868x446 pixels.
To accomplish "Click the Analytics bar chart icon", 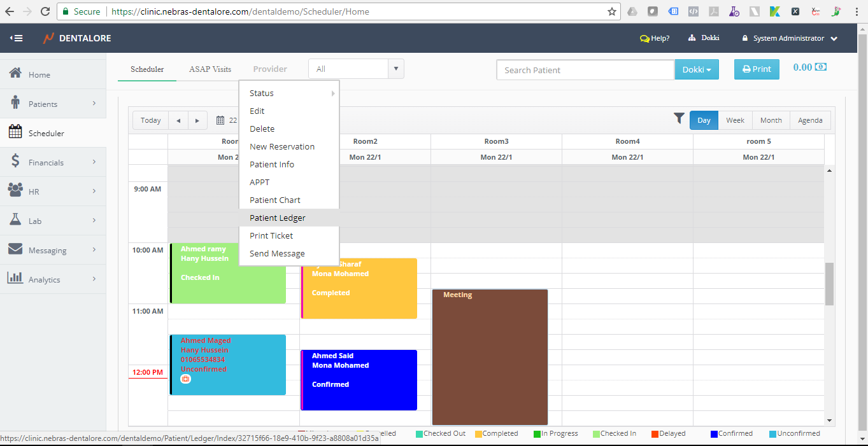I will [x=16, y=279].
